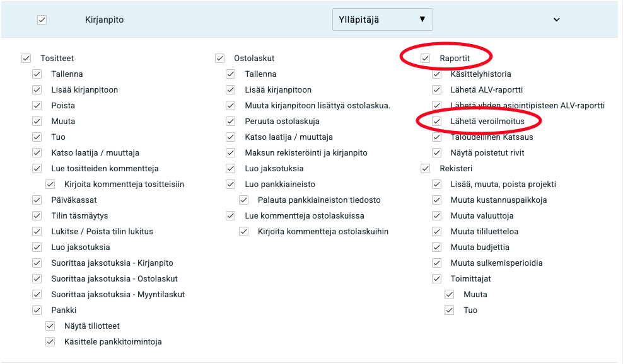Viewport: 623px width, 364px height.
Task: Disable Muuta valuuttoja permission
Action: click(x=436, y=215)
